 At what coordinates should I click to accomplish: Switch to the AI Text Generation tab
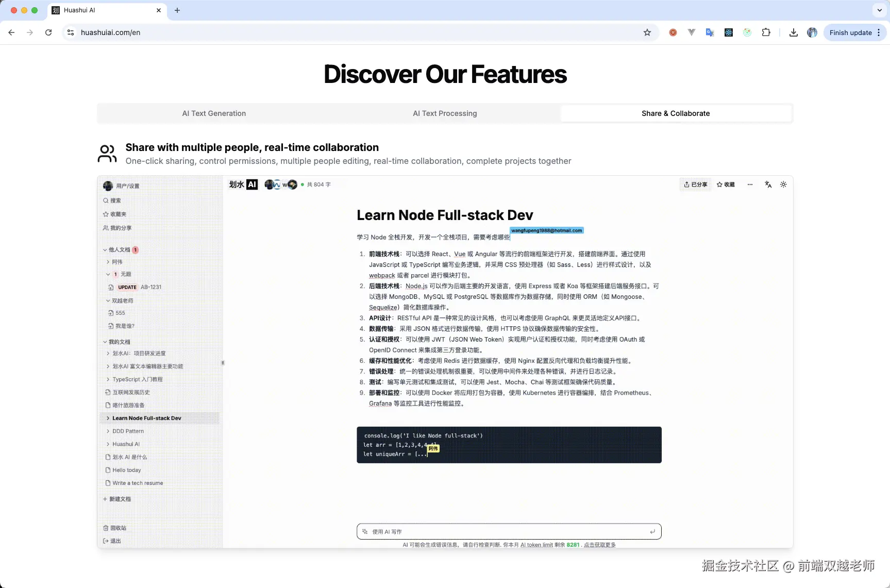click(x=213, y=113)
